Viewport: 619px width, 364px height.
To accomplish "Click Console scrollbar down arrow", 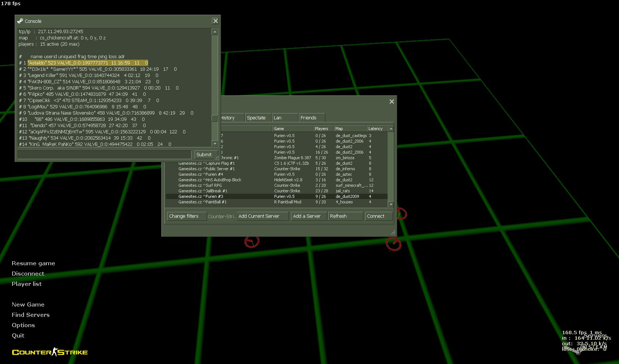I will (x=215, y=144).
